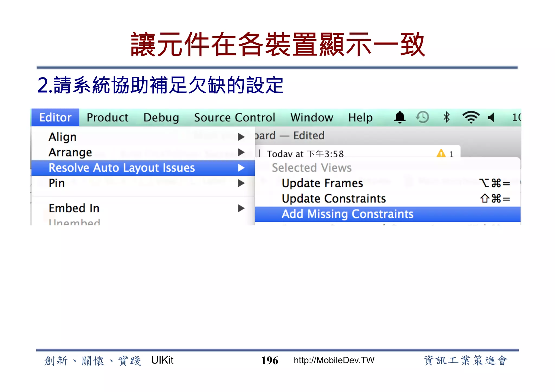The height and width of the screenshot is (392, 555).
Task: Click the 'UIKit' footer text
Action: point(162,360)
